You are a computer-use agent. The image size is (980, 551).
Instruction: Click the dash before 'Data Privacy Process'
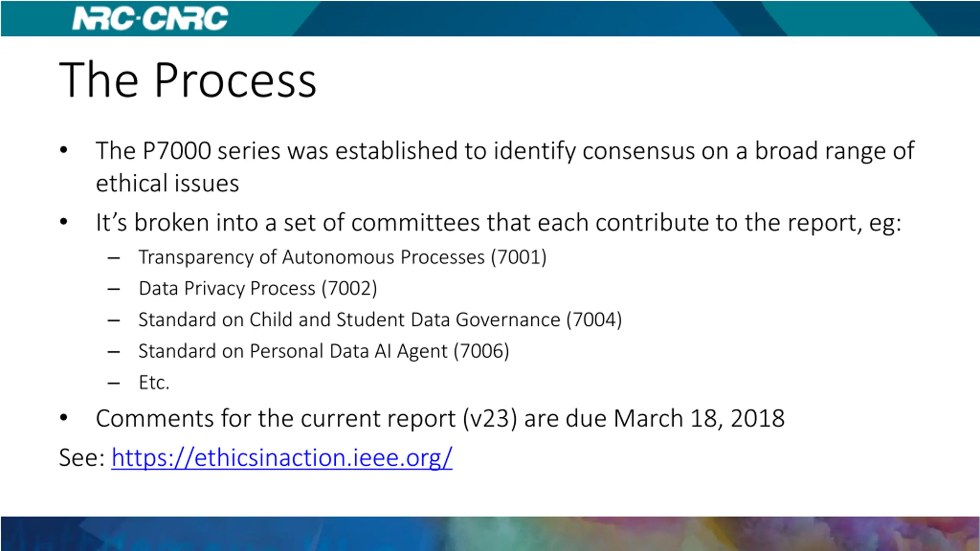pyautogui.click(x=114, y=290)
